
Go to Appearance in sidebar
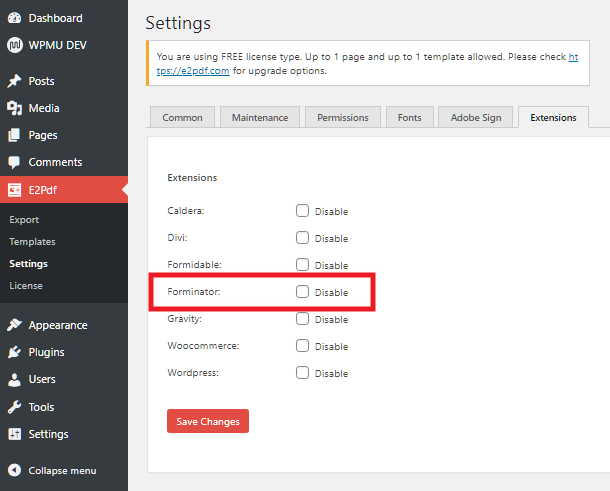pyautogui.click(x=58, y=325)
